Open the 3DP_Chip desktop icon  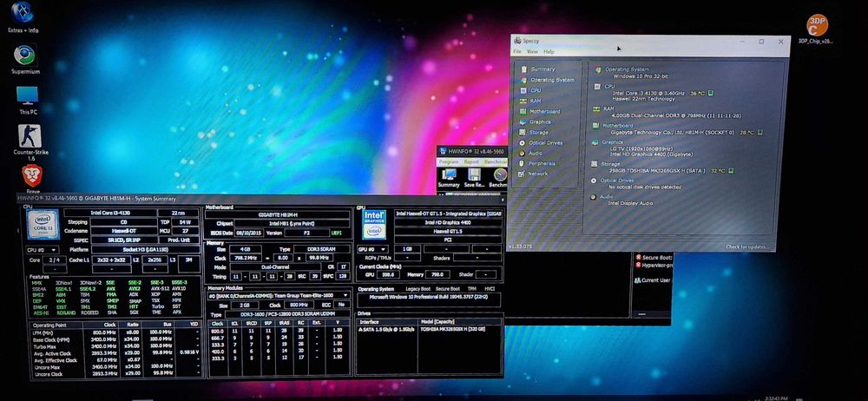pyautogui.click(x=816, y=30)
